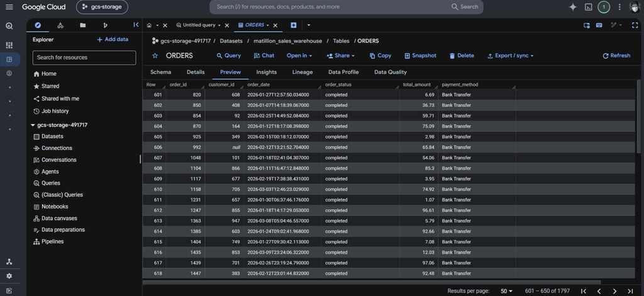The width and height of the screenshot is (644, 296).
Task: Expand the Open in dropdown
Action: pos(299,55)
